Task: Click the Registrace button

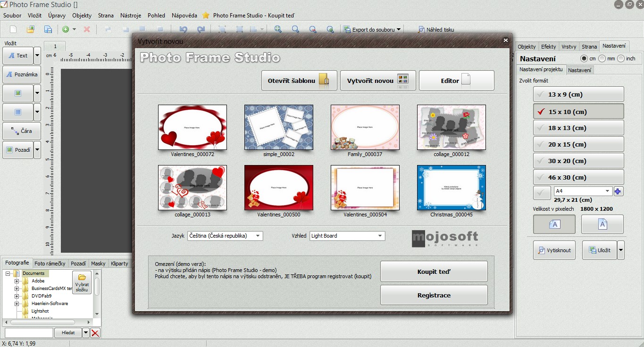Action: pos(434,295)
